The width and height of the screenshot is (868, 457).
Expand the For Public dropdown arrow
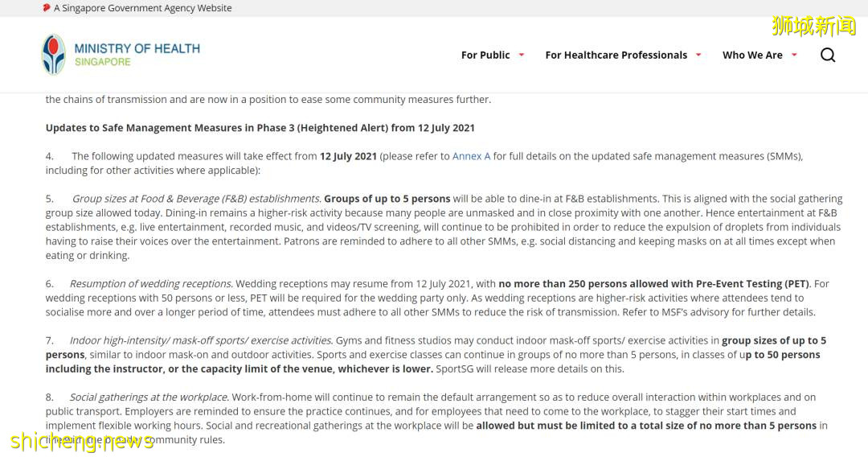tap(522, 55)
